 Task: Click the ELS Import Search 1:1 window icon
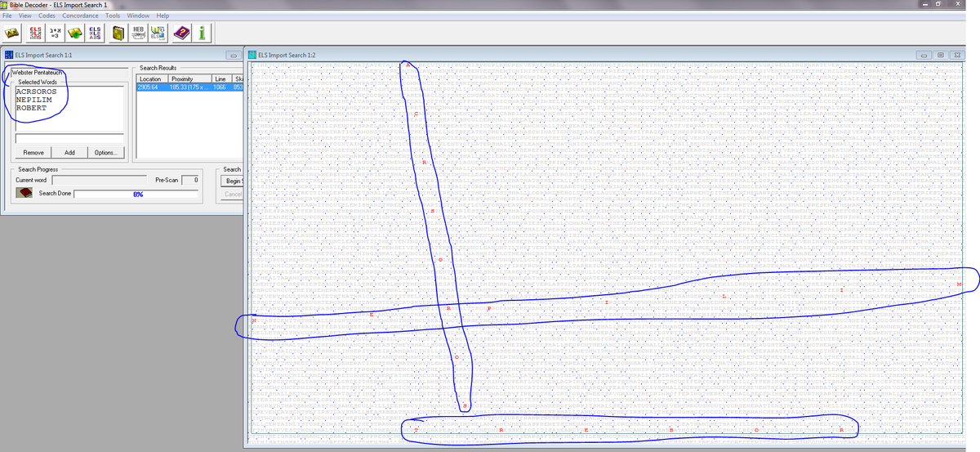9,55
